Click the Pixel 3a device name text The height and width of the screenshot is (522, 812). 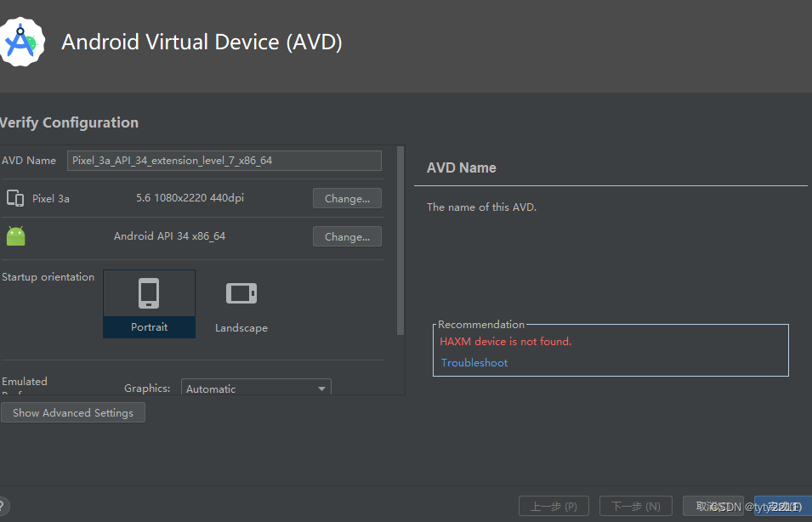point(51,199)
